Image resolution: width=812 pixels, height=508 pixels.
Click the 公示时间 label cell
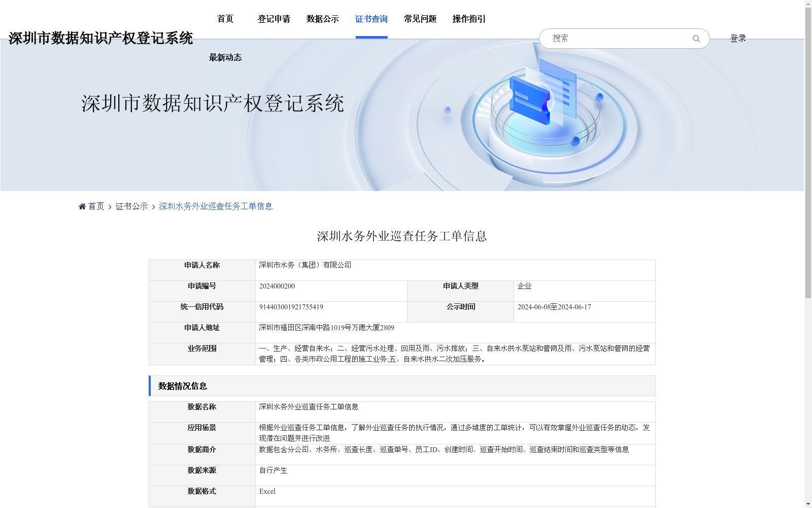pyautogui.click(x=461, y=312)
